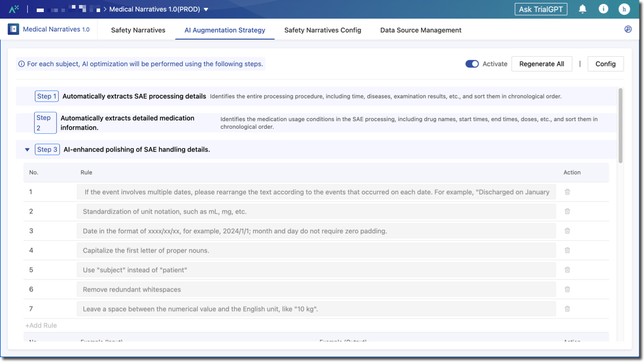The height and width of the screenshot is (362, 644).
Task: Click the 'No.' column header of the rules table
Action: pos(34,172)
